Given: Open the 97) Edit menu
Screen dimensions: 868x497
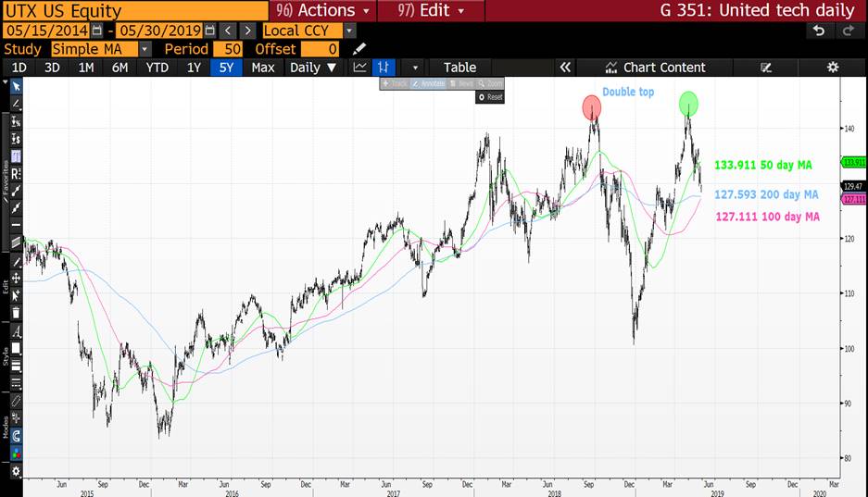Looking at the screenshot, I should coord(432,10).
